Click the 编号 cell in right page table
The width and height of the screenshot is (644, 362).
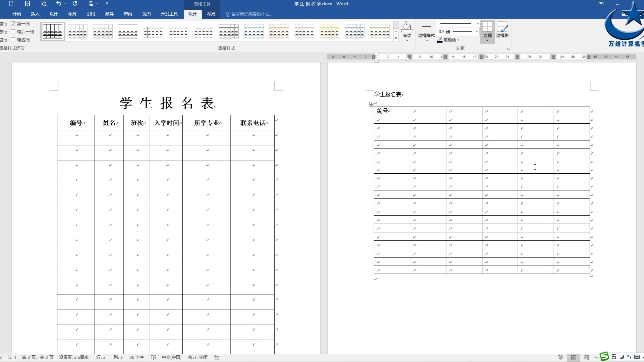(x=392, y=111)
